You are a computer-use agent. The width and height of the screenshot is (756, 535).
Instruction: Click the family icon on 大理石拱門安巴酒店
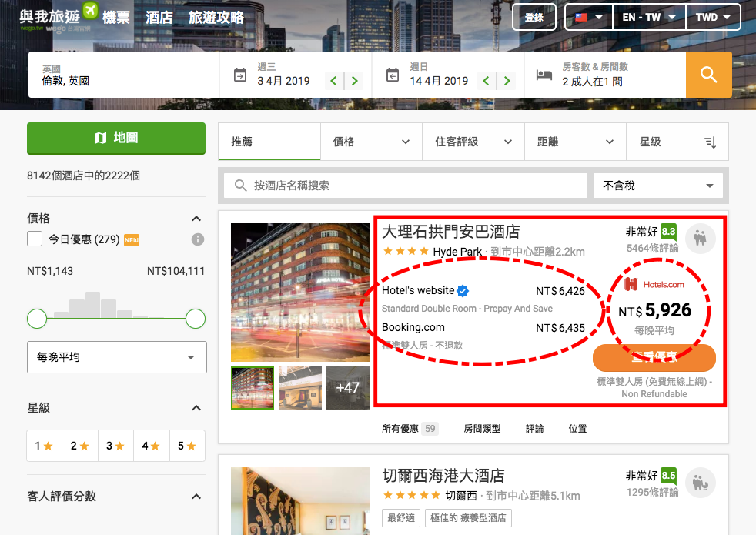700,238
